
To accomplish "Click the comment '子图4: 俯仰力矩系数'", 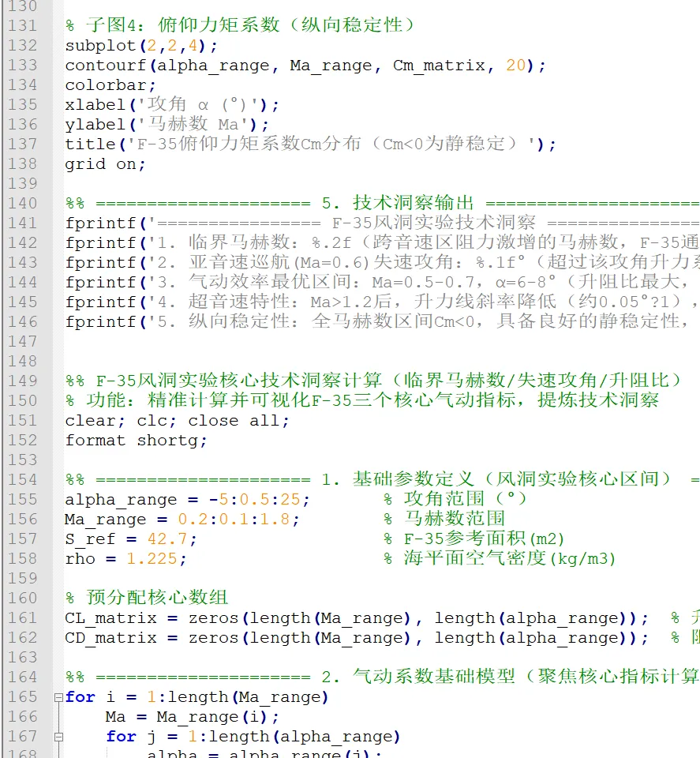I will click(240, 25).
